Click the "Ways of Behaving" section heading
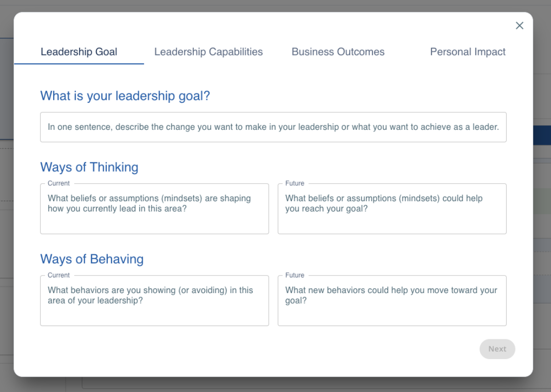This screenshot has width=551, height=392. click(92, 259)
